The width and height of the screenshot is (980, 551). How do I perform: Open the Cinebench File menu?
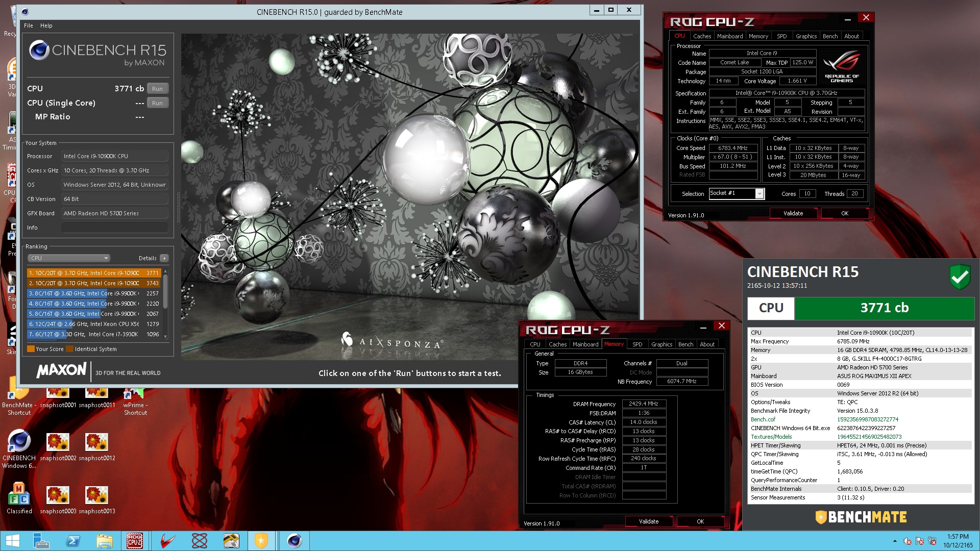click(x=29, y=26)
